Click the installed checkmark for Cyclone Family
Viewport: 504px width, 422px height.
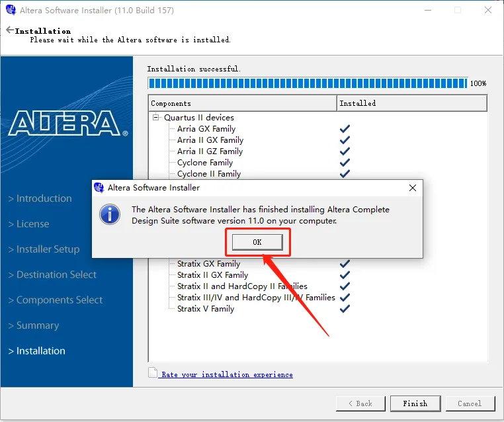[345, 163]
